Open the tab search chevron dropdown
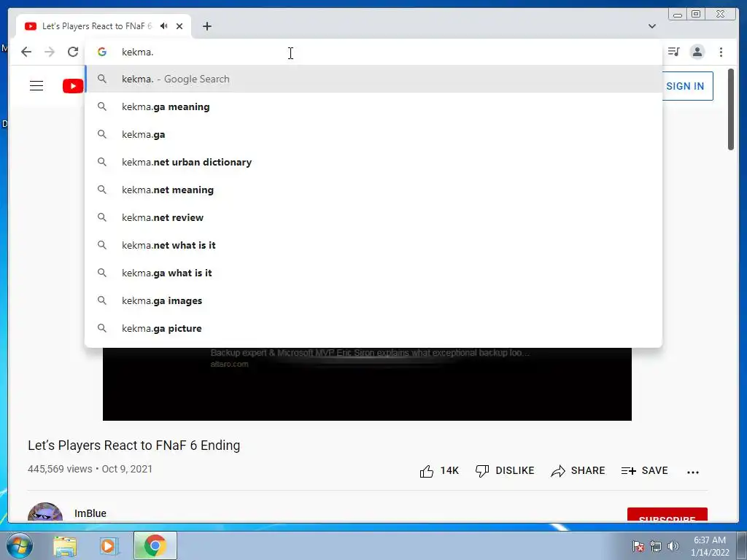 [652, 26]
